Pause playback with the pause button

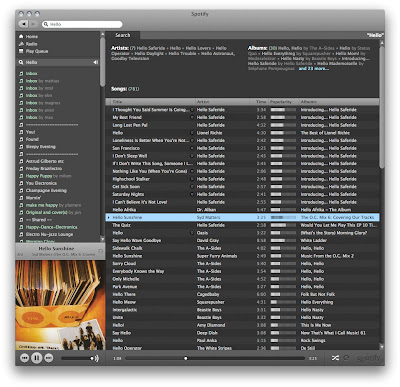37,358
